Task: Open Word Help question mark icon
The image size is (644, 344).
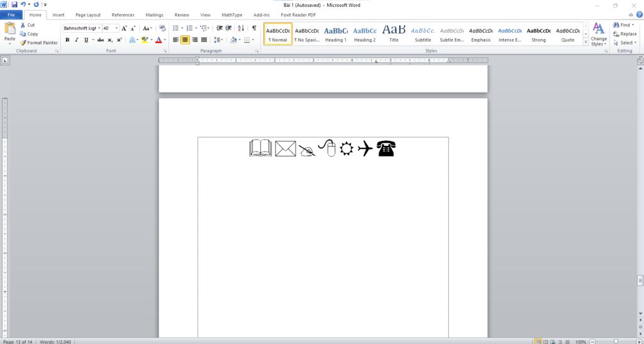Action: click(640, 14)
